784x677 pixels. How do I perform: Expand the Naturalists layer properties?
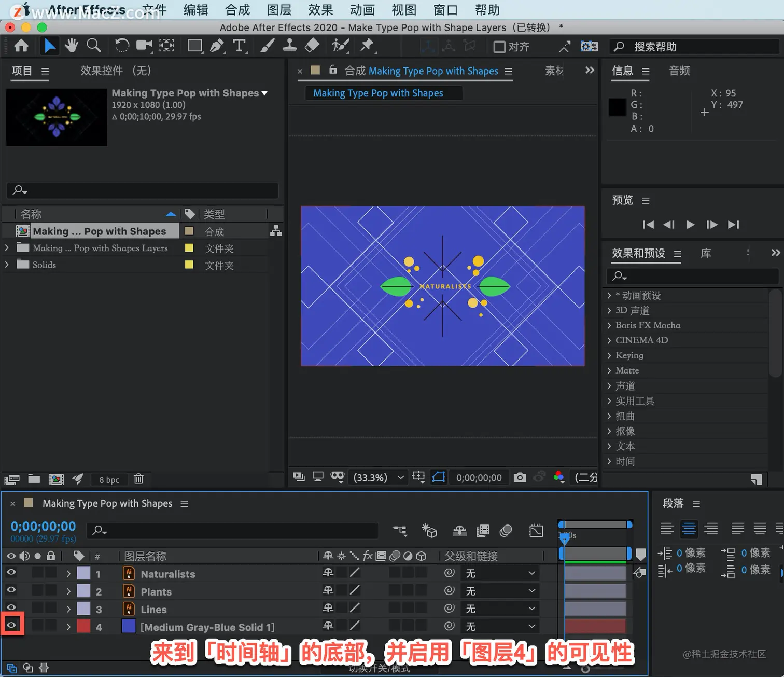click(x=68, y=574)
